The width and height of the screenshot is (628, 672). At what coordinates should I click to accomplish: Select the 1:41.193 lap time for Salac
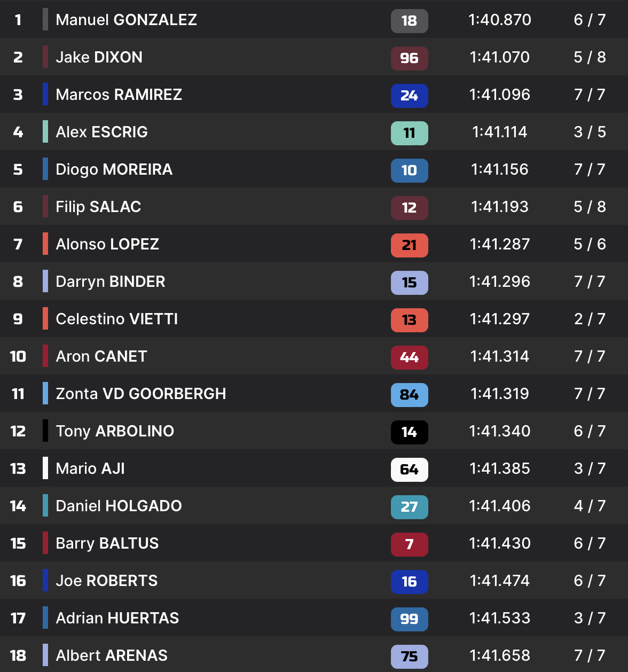point(499,207)
